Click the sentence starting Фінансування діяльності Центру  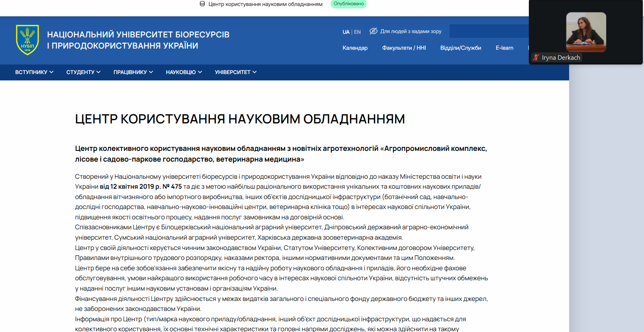point(281,304)
